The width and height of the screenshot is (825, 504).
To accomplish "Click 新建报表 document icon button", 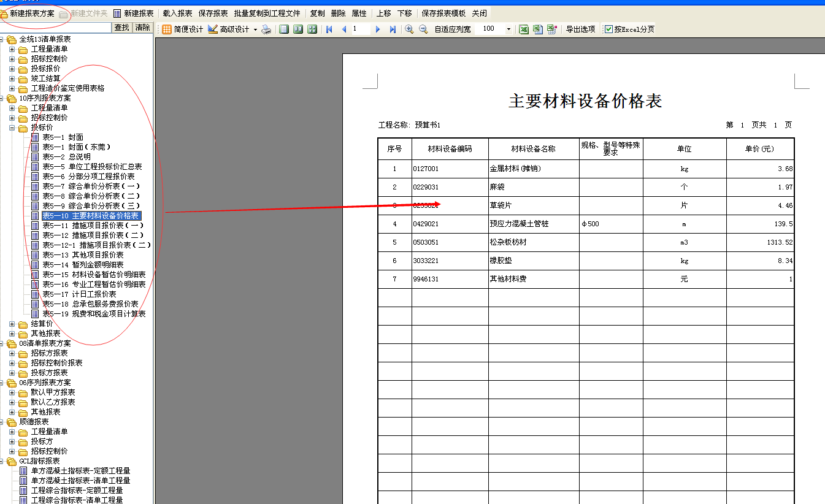I will pos(133,13).
